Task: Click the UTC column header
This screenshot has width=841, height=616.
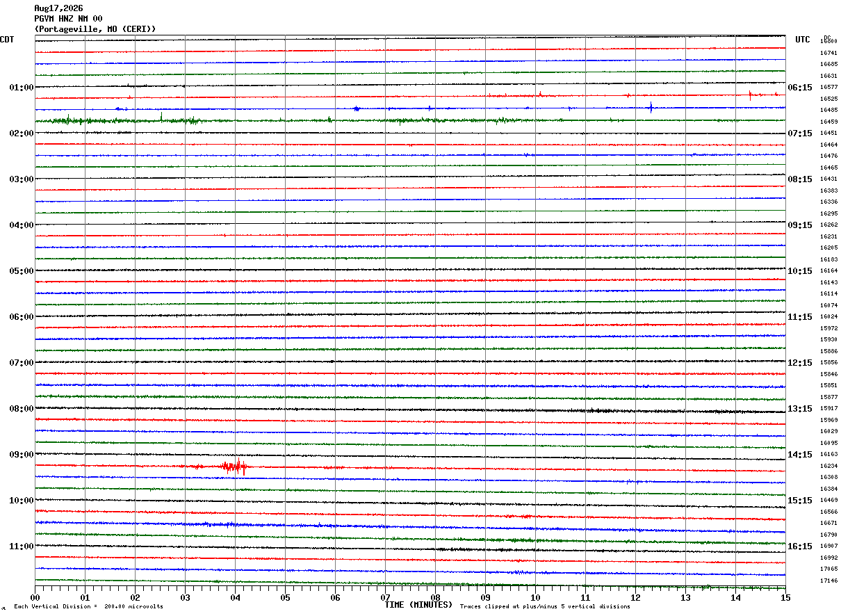Action: coord(803,40)
